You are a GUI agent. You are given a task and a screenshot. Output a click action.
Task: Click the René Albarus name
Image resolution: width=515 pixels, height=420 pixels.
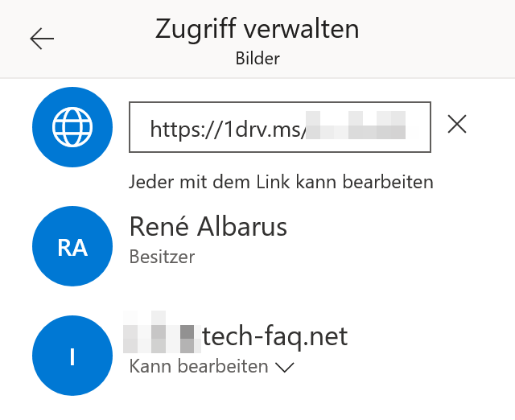coord(208,227)
